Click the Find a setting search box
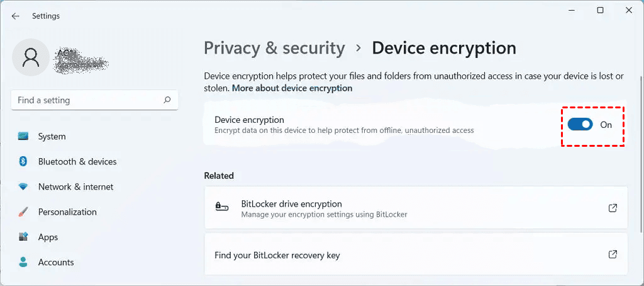Viewport: 644px width, 286px height. 88,100
